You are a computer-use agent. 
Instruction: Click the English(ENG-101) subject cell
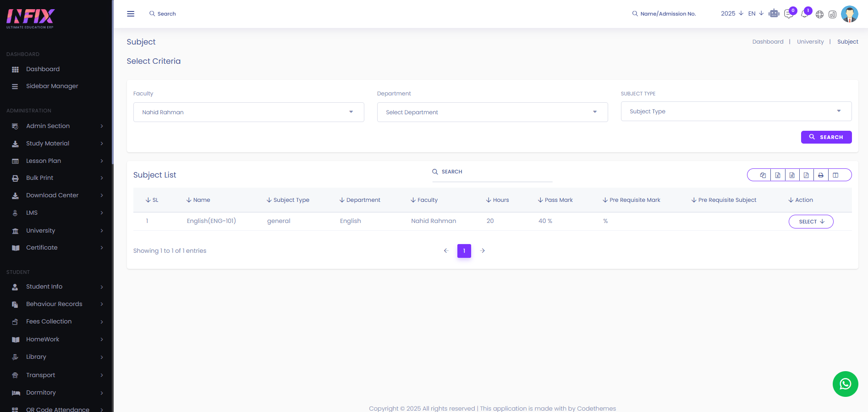tap(211, 221)
